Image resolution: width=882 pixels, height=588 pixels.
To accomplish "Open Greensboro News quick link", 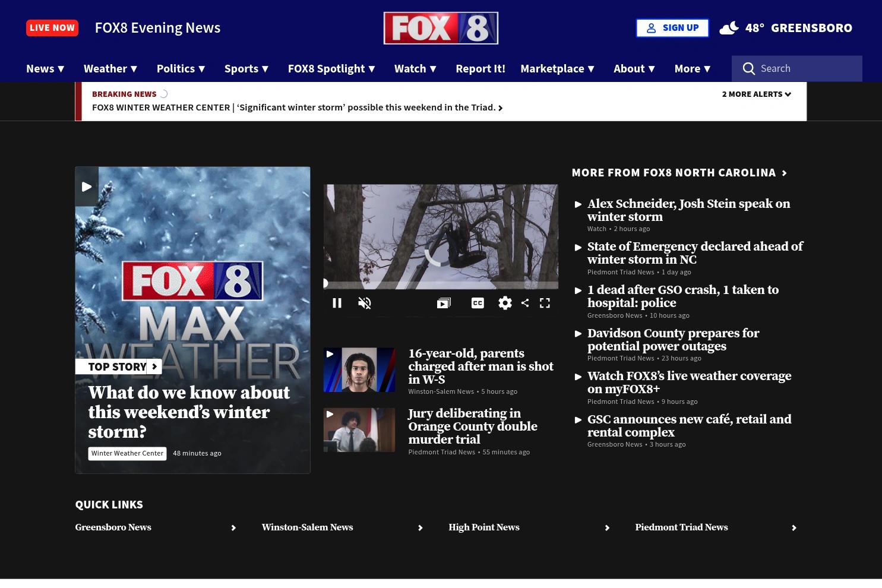I will (113, 527).
